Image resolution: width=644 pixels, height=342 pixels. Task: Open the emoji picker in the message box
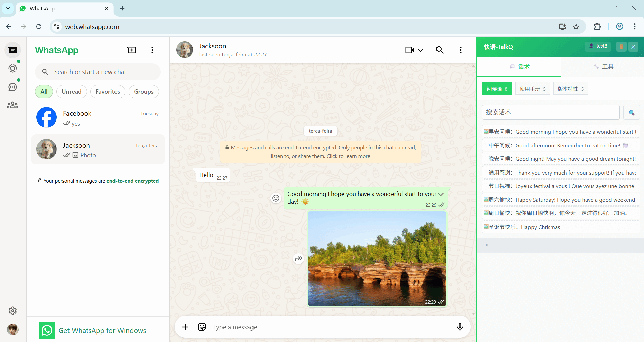[202, 327]
